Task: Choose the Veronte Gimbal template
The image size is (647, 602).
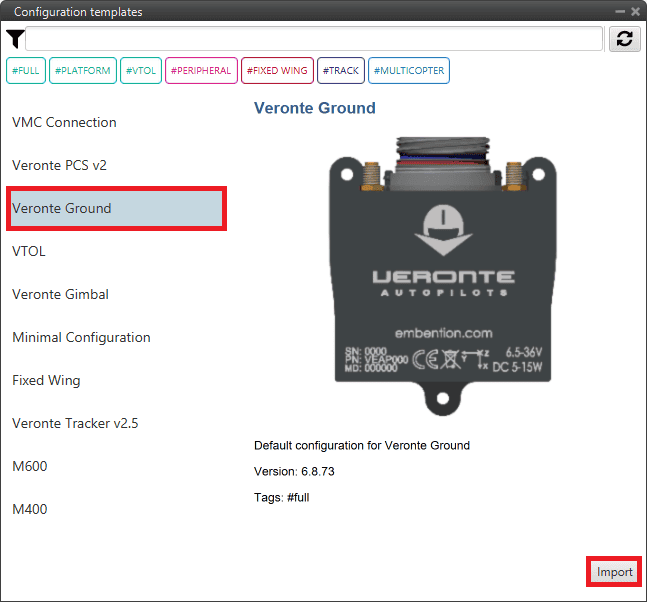Action: point(60,294)
